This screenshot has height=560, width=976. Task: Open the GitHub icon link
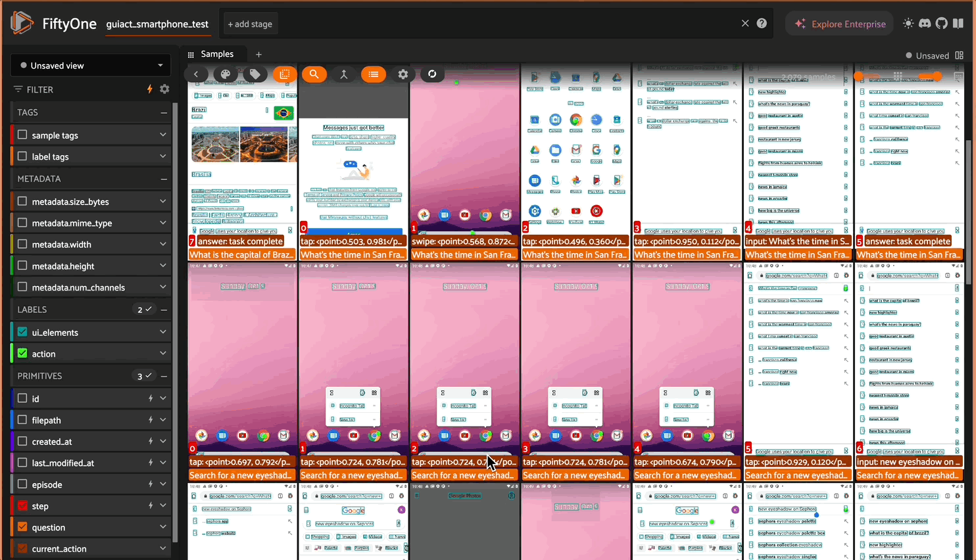[942, 24]
